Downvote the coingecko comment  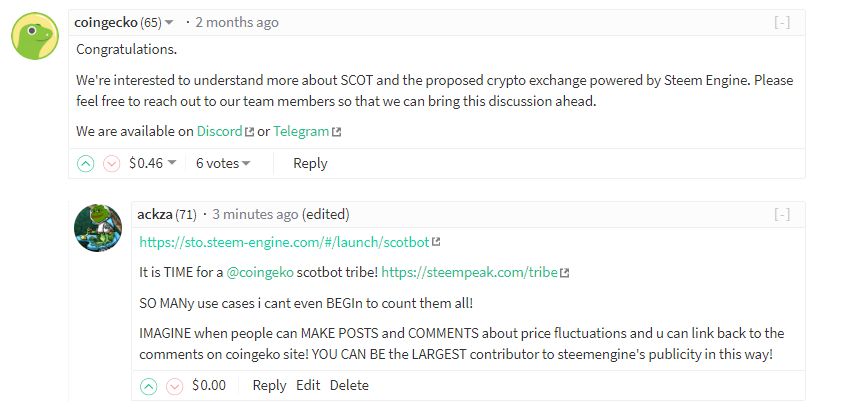point(111,163)
